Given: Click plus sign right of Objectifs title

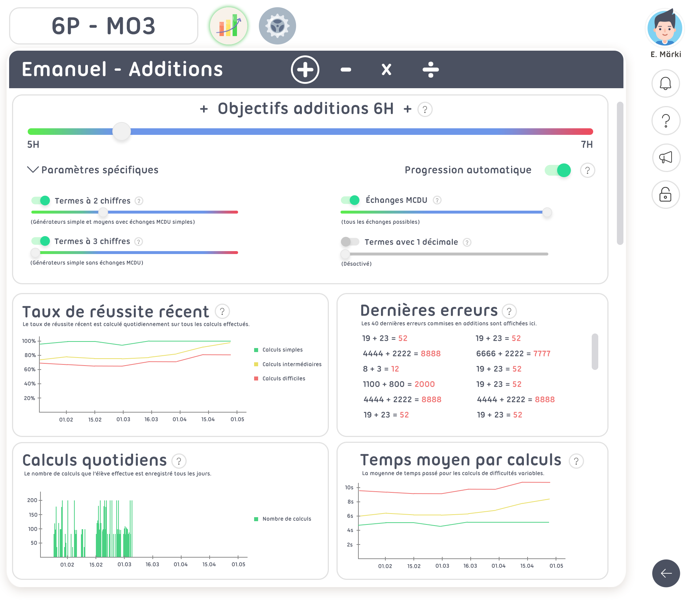Looking at the screenshot, I should coord(407,109).
